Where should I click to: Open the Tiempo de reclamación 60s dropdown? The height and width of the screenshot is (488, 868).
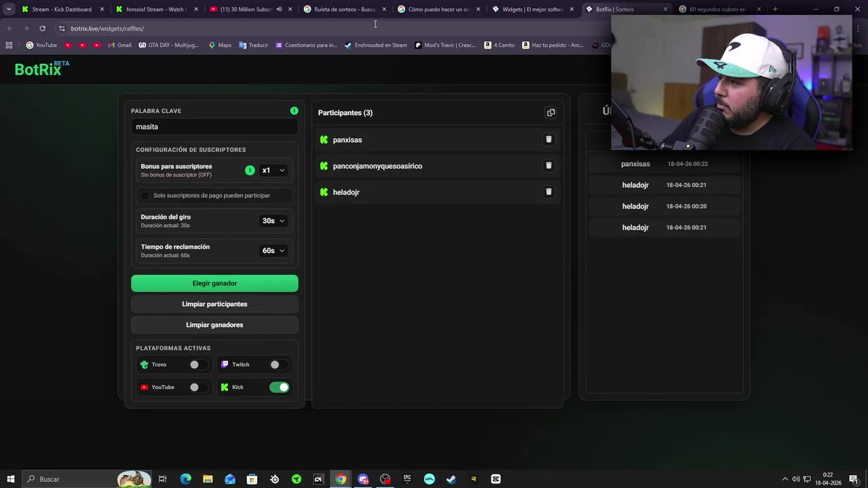tap(273, 251)
